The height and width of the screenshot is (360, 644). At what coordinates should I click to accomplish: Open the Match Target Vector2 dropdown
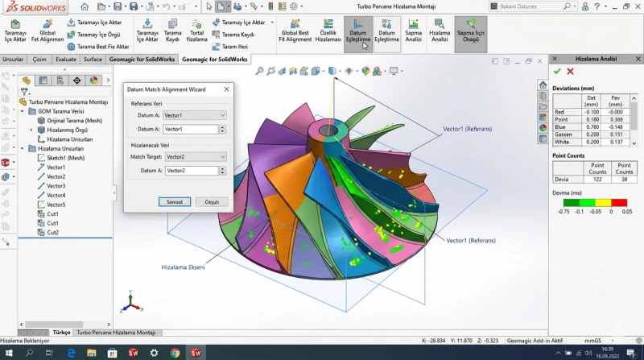click(x=196, y=156)
